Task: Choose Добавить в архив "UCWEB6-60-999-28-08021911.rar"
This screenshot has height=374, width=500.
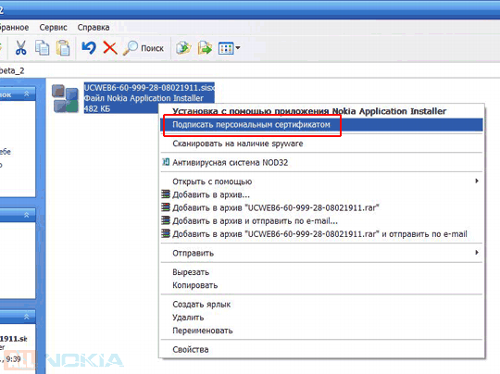Action: (x=322, y=208)
